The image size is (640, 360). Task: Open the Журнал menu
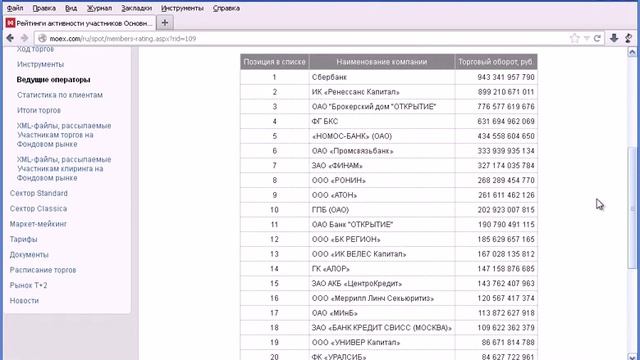pyautogui.click(x=99, y=8)
